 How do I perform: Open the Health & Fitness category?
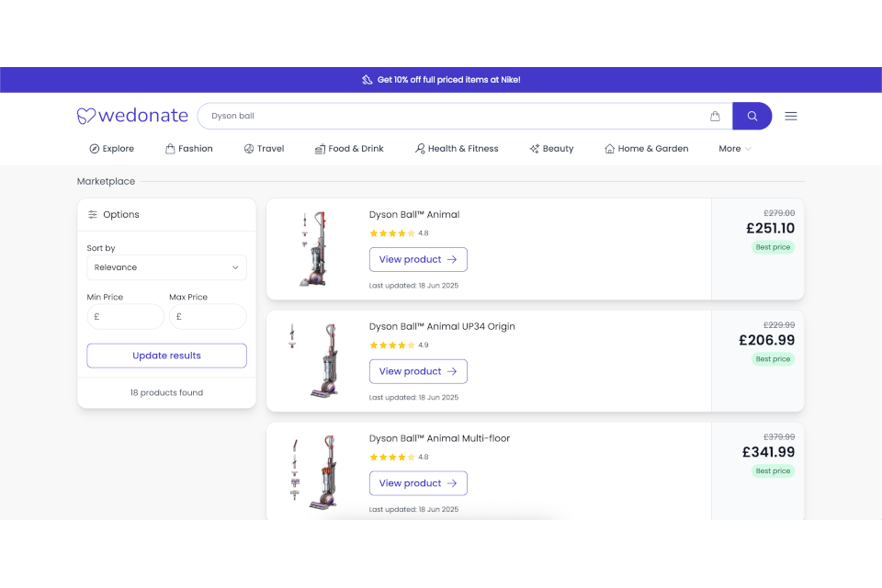[x=457, y=149]
